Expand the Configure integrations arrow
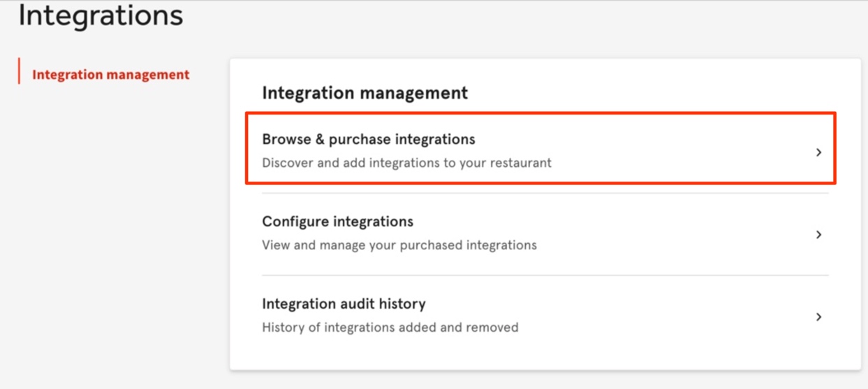868x389 pixels. pyautogui.click(x=818, y=235)
